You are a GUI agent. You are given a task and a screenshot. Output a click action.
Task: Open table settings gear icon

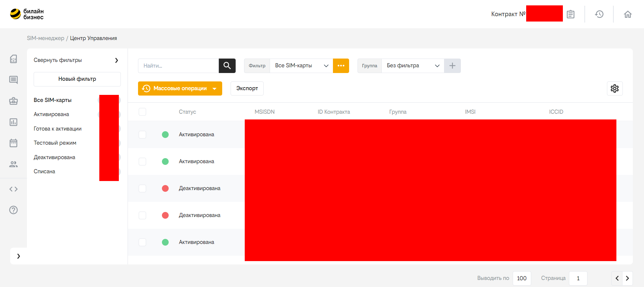[614, 88]
